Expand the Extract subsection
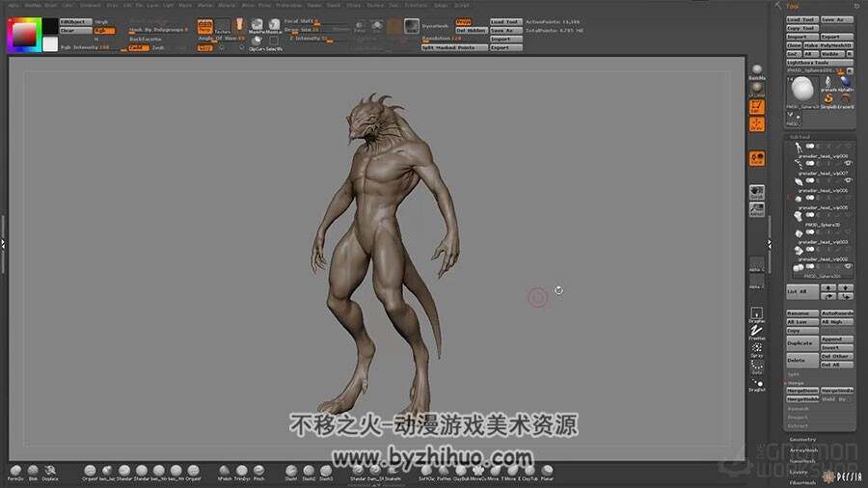868x488 pixels. [798, 426]
